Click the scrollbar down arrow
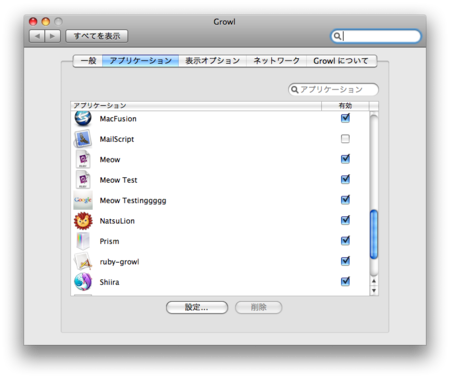 (x=374, y=290)
